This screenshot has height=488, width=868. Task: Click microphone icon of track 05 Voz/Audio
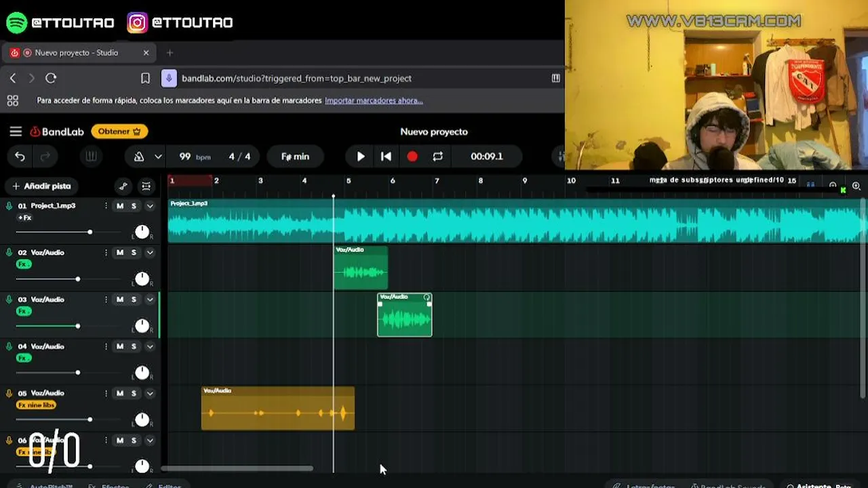click(9, 393)
